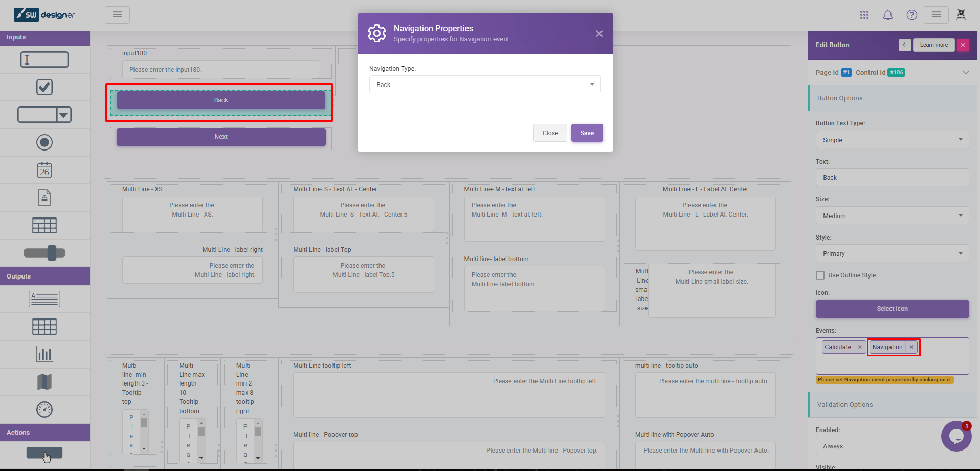Choose the gauge output icon
Screen dimensions: 980x471
click(44, 410)
